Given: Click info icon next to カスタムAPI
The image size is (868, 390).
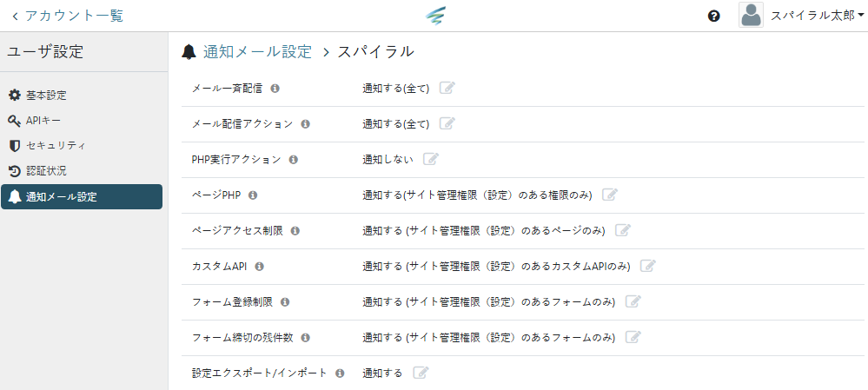Looking at the screenshot, I should pos(259,267).
